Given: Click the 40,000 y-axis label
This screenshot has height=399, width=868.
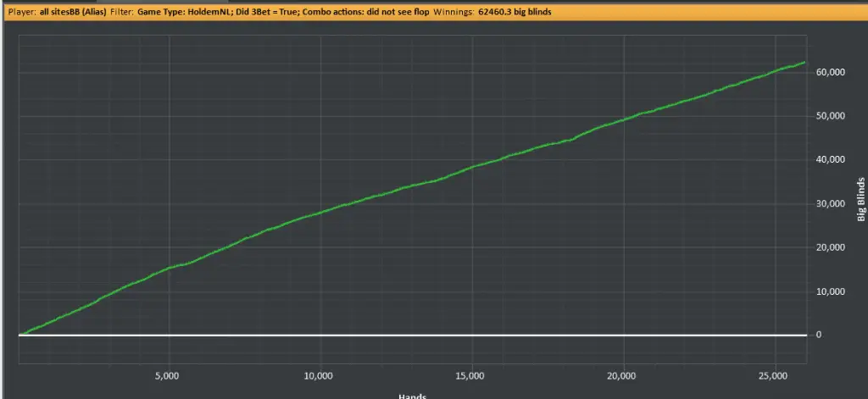Looking at the screenshot, I should pyautogui.click(x=829, y=160).
